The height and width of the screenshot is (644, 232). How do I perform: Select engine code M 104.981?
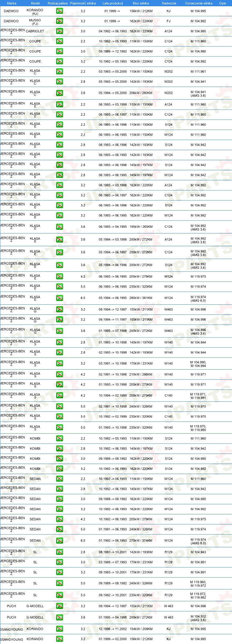[198, 562]
